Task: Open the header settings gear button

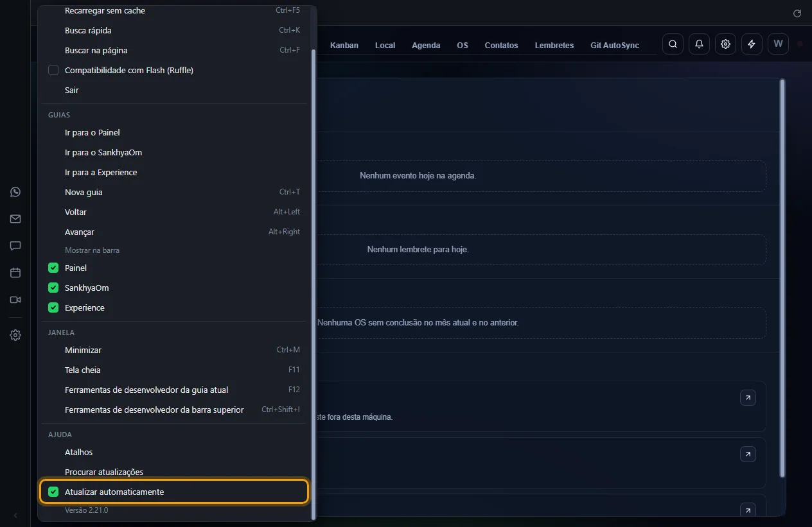Action: tap(725, 44)
